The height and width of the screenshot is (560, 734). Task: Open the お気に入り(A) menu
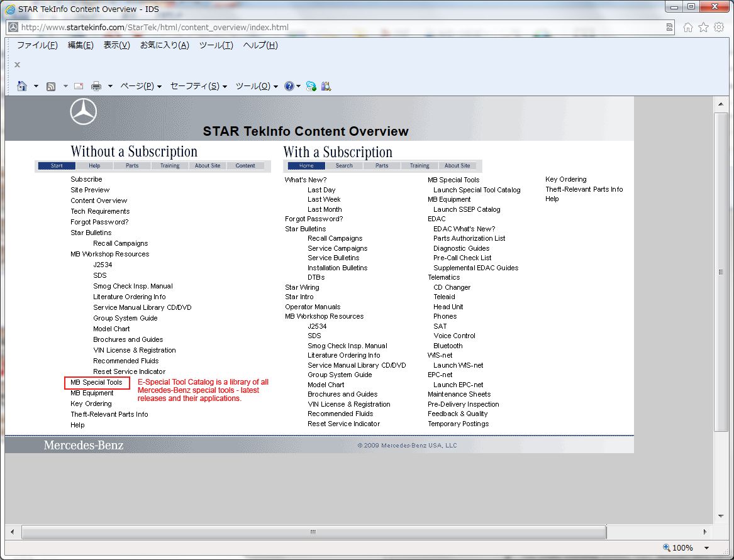(x=164, y=45)
